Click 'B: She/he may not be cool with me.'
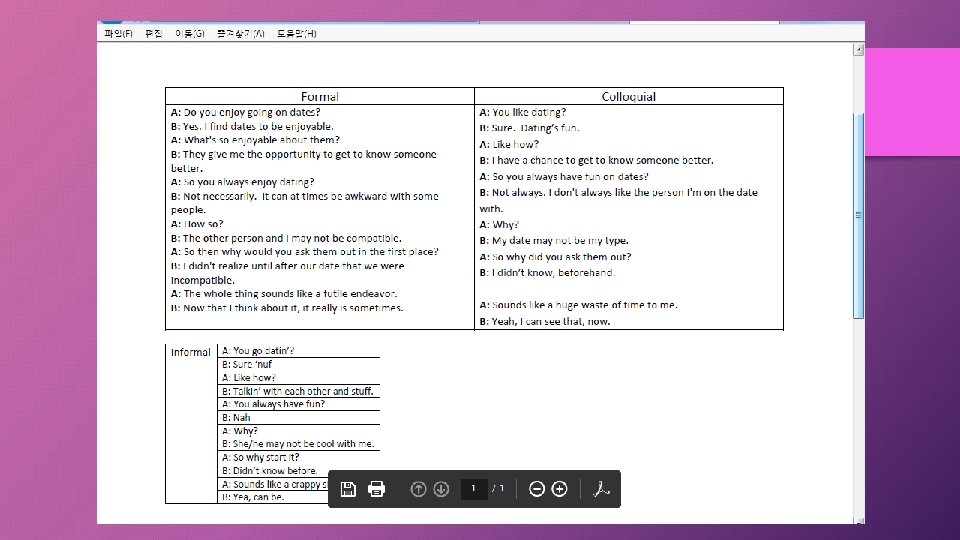This screenshot has width=960, height=540. click(x=298, y=444)
